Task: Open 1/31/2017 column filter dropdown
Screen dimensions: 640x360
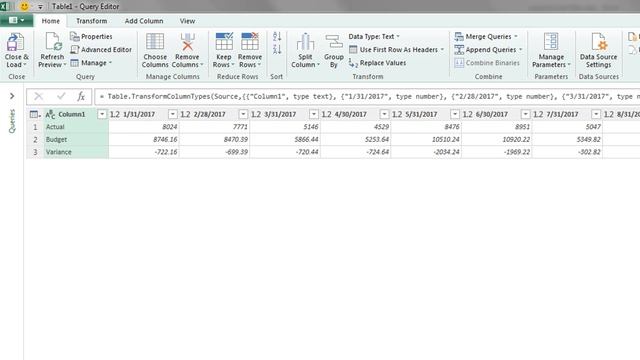Action: click(x=173, y=114)
